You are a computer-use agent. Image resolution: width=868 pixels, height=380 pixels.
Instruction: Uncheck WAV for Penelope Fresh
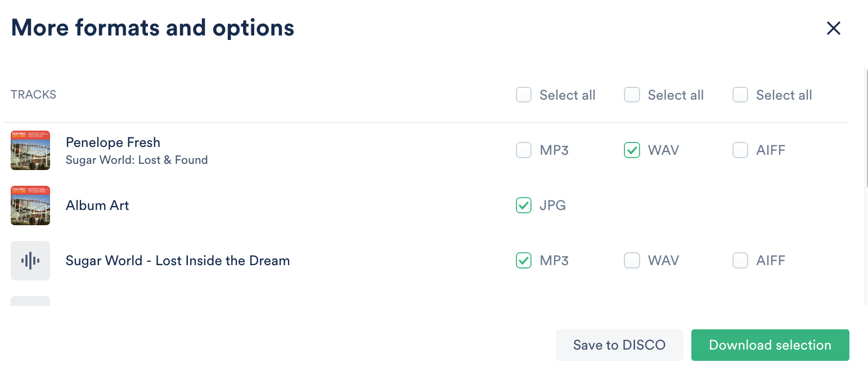pos(632,150)
